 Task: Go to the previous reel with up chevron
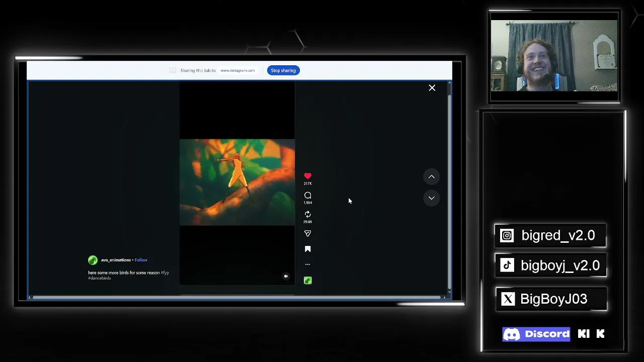(431, 176)
